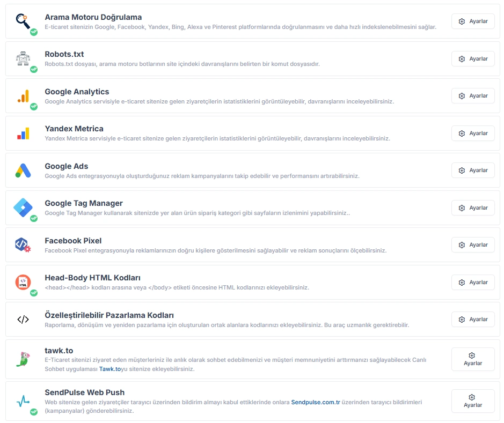504x423 pixels.
Task: Select the Google Analytics bar chart icon
Action: click(23, 96)
